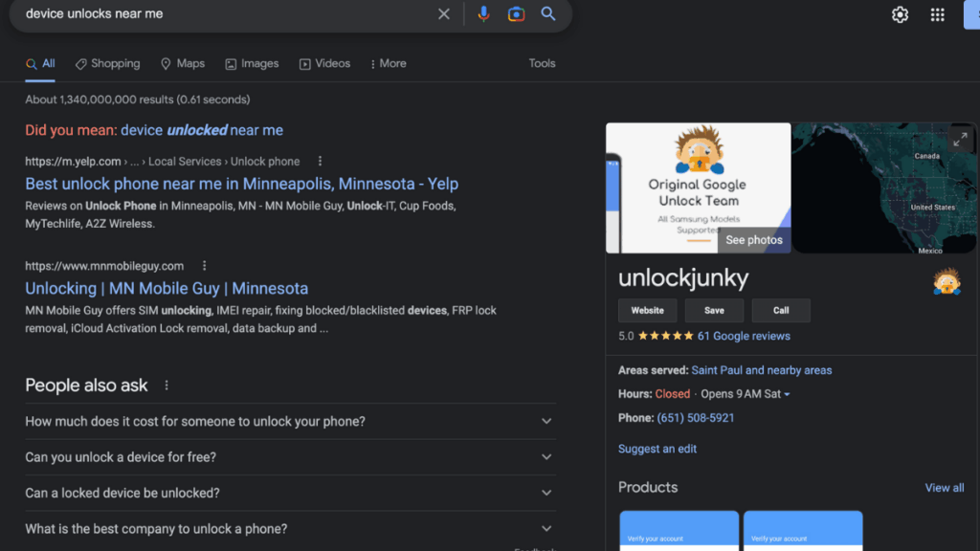The image size is (980, 551).
Task: Click the 'People also ask' heading
Action: click(86, 386)
